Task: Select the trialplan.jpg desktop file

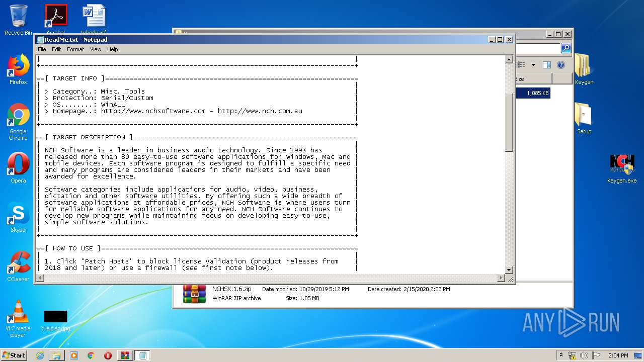Action: 56,320
